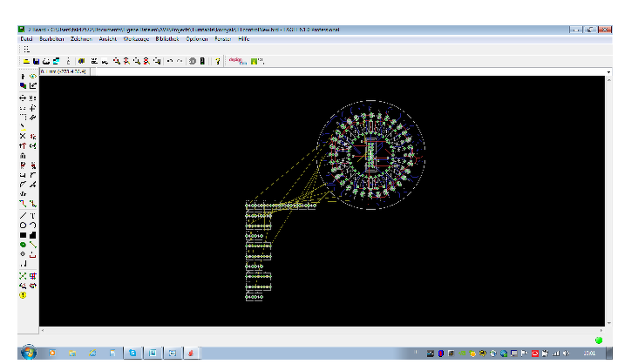
Task: Save the board with the floppy icon
Action: tap(36, 61)
